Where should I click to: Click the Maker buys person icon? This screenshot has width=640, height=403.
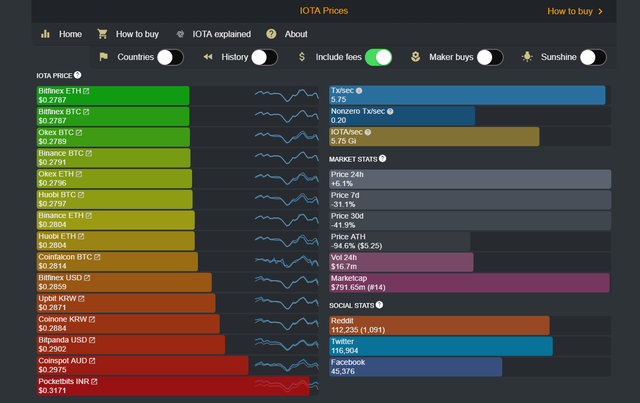416,57
